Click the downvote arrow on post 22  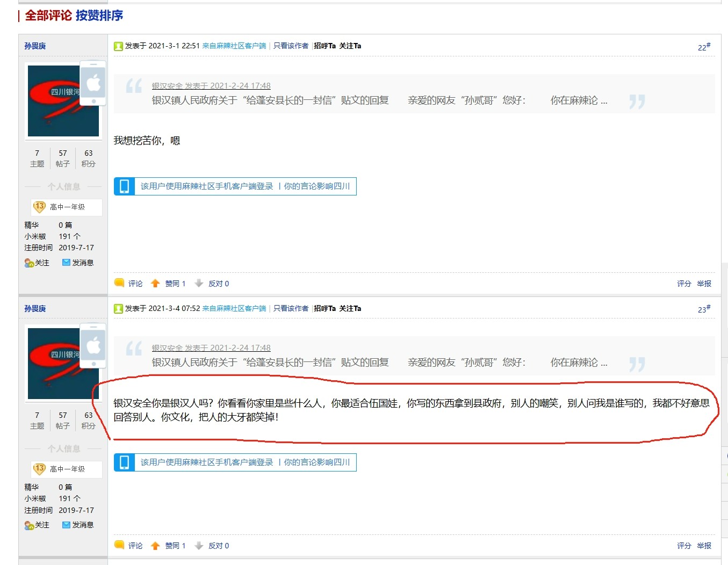(199, 284)
